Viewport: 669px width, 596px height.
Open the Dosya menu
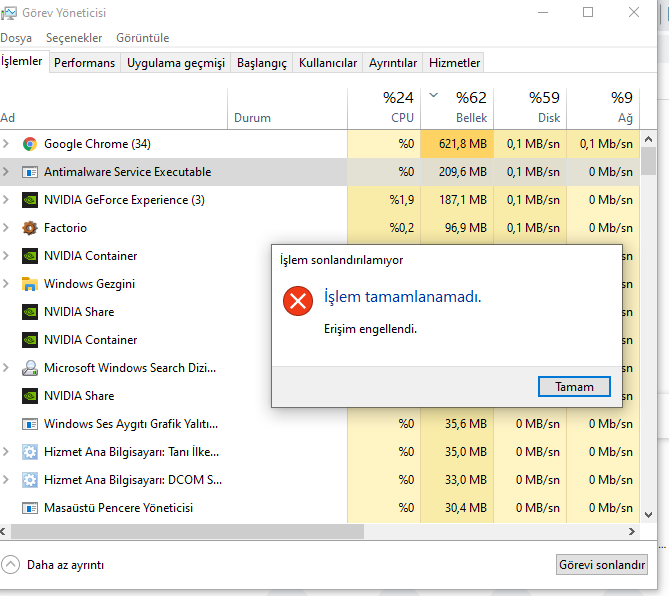tap(16, 38)
